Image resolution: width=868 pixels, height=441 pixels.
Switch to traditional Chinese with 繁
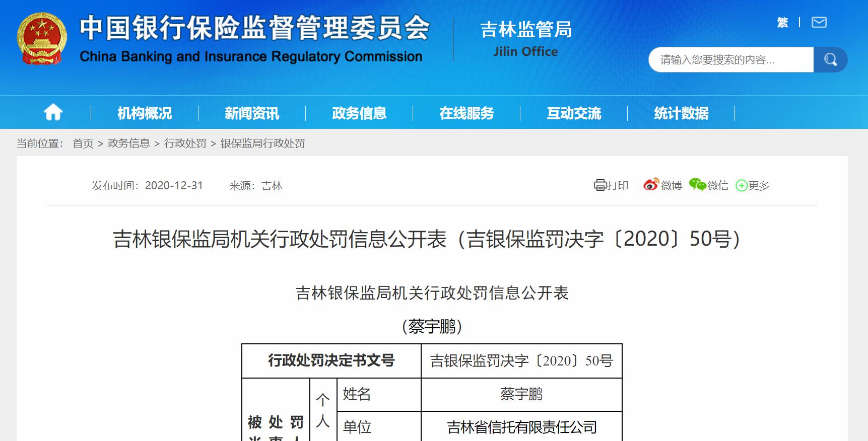(x=782, y=23)
